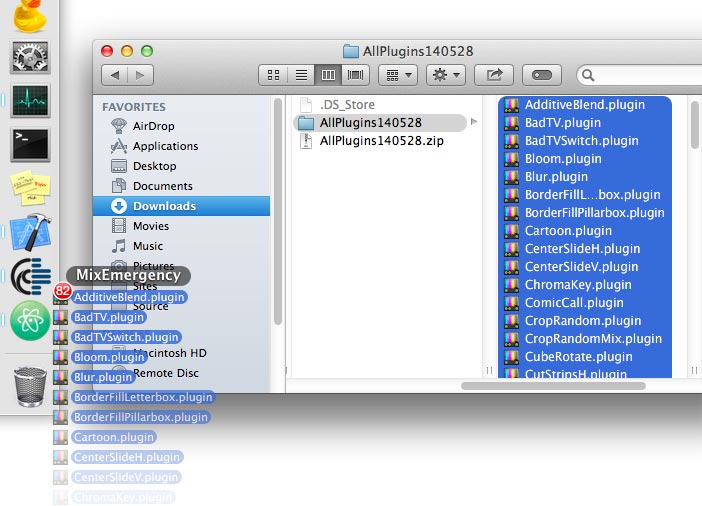The height and width of the screenshot is (506, 702).
Task: Switch Finder to icon view
Action: point(273,75)
